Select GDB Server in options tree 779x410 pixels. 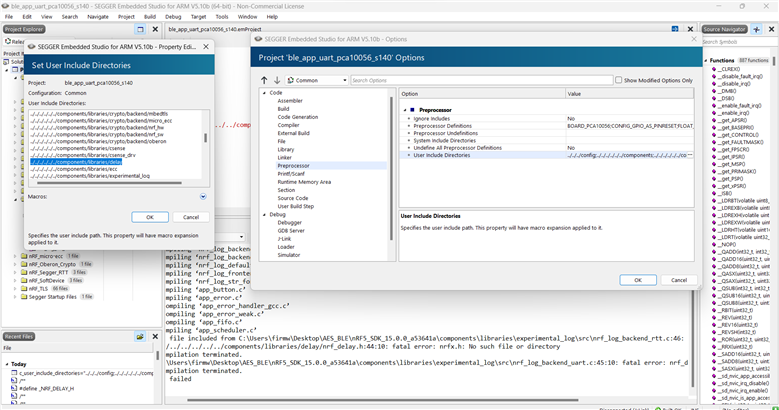click(x=291, y=231)
